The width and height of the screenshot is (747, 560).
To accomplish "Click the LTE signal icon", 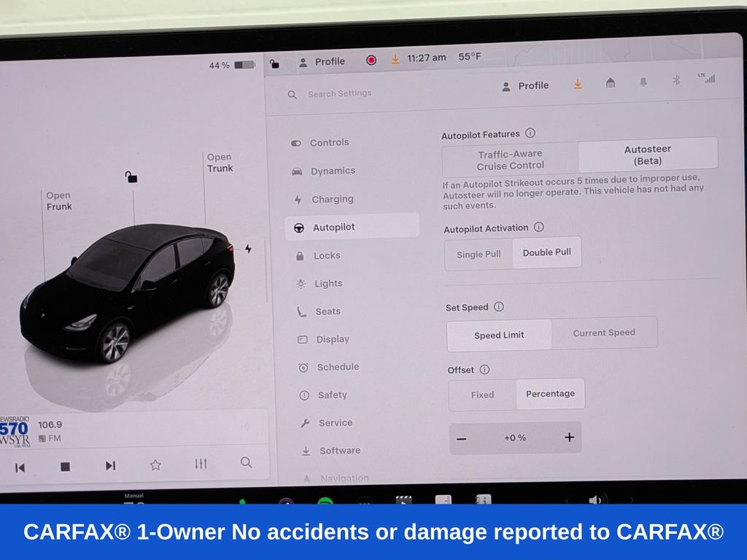I will click(706, 78).
